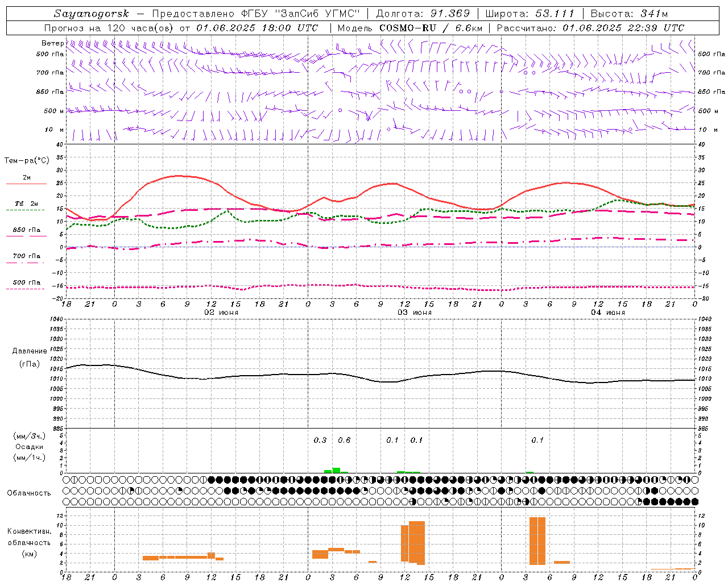
Task: Click the "Облачность" cloud cover label
Action: pos(29,493)
